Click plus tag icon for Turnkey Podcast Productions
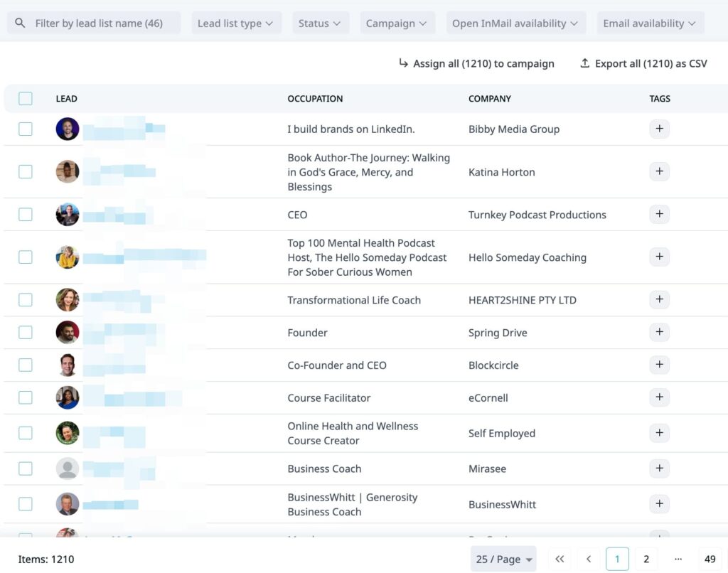The width and height of the screenshot is (728, 573). tap(659, 214)
